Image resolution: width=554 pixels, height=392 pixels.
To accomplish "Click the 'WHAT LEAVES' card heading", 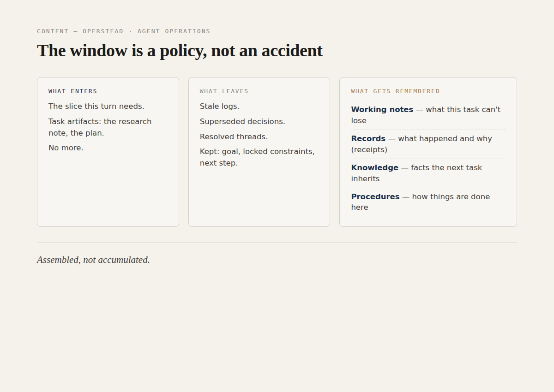I will [x=224, y=91].
